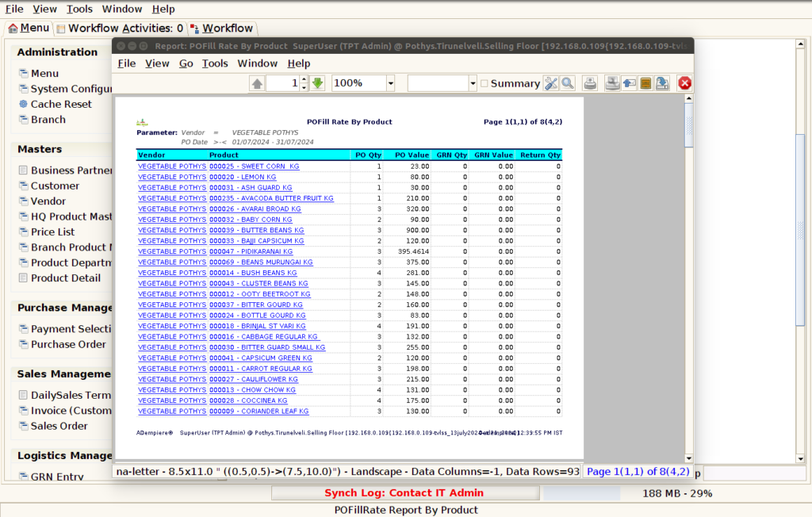Viewport: 812px width, 517px height.
Task: Open product link 000009 - CORIANDER LEAF KG
Action: (x=259, y=412)
